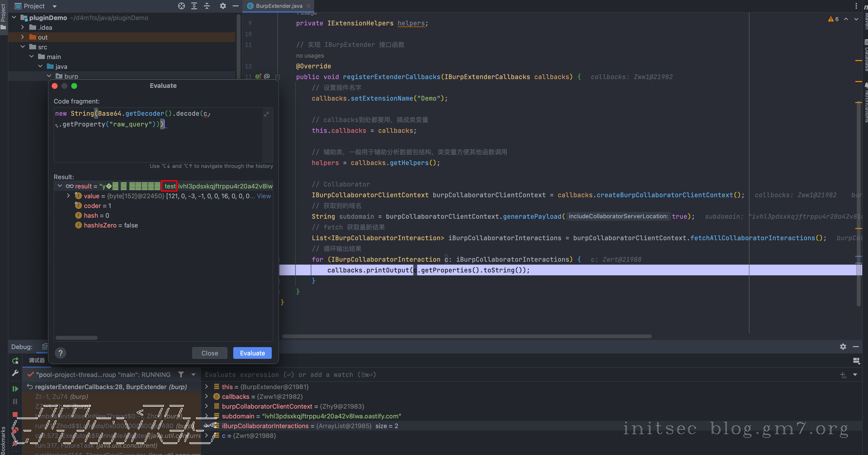
Task: Click the Collapse All icon in Project panel
Action: coord(207,6)
